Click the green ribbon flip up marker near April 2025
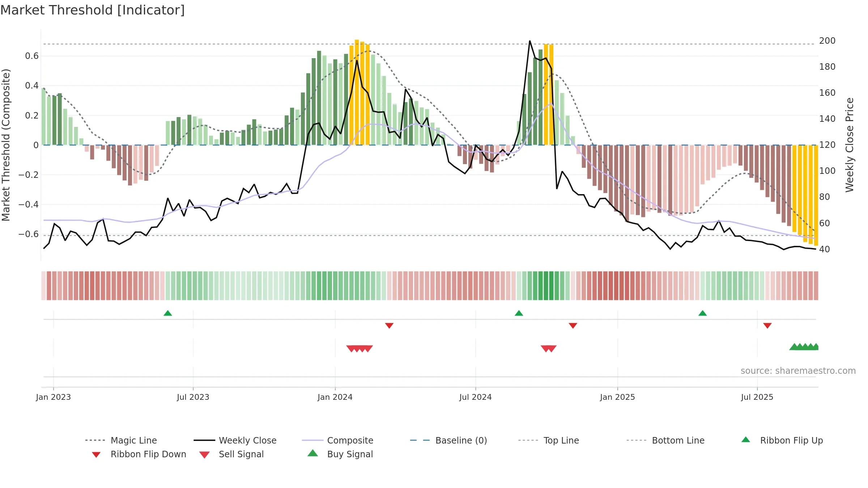 point(703,313)
